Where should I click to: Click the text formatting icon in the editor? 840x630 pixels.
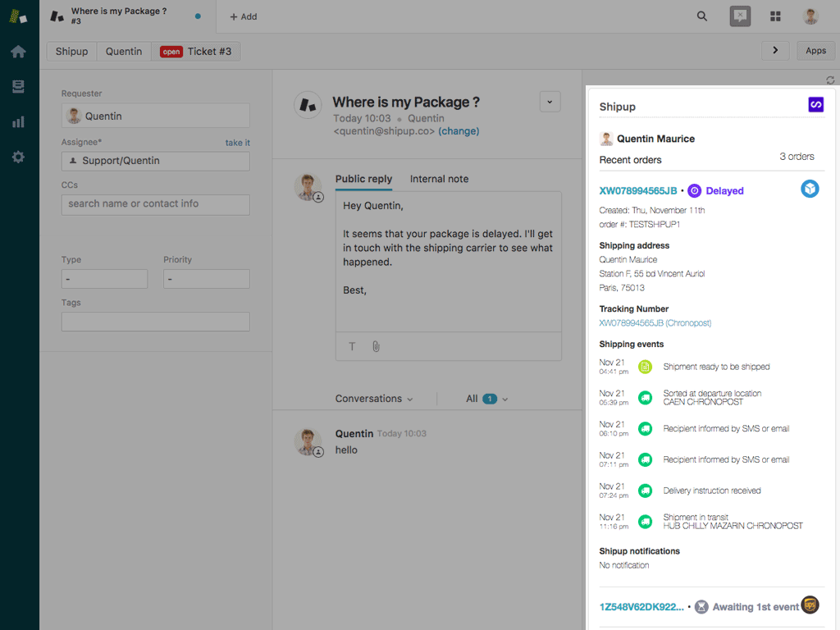click(352, 346)
